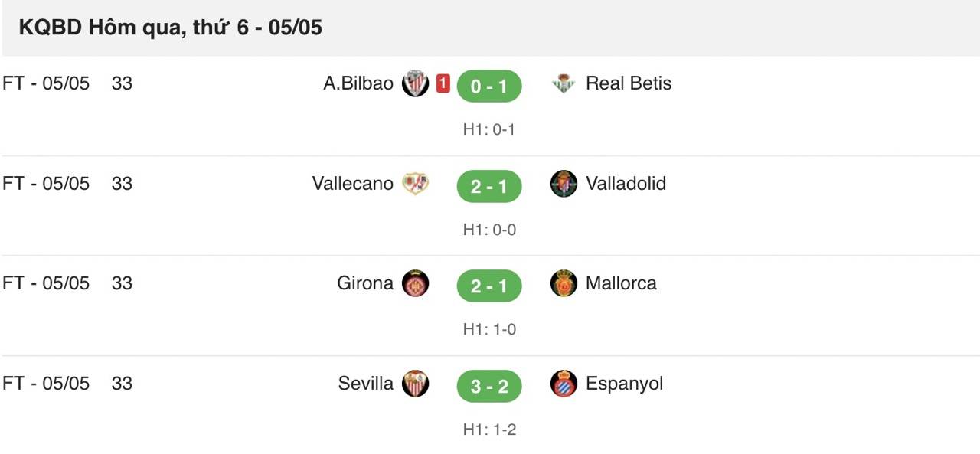Open the 3 - 2 Sevilla score badge
Image resolution: width=980 pixels, height=454 pixels.
coord(488,386)
